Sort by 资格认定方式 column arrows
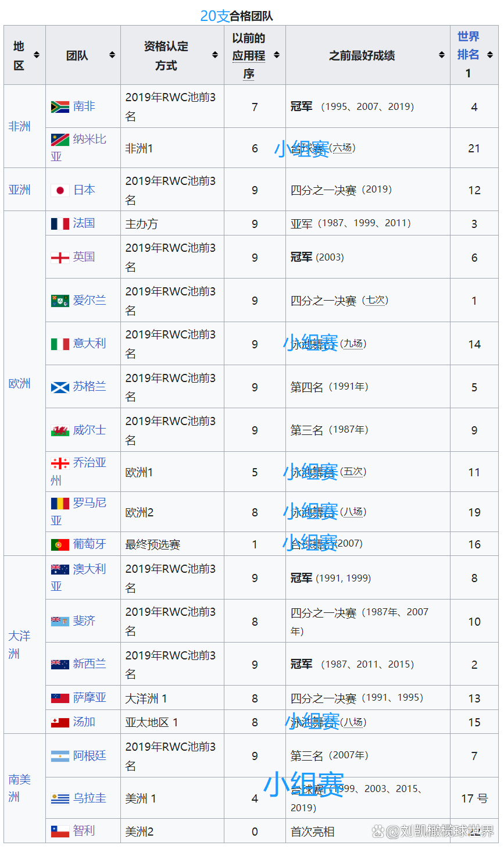Image resolution: width=504 pixels, height=849 pixels. [x=215, y=55]
